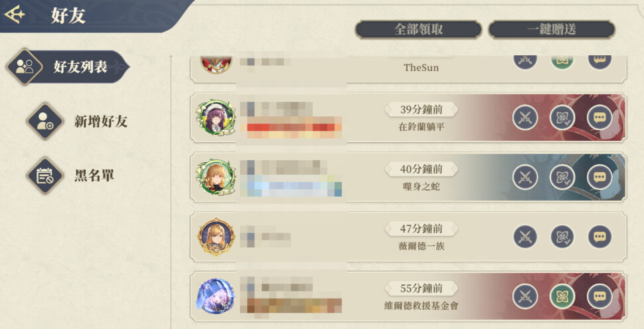Viewport: 644px width, 329px height.
Task: Send gift via green flower icon for 維爾德救援基金會 friend
Action: [562, 296]
